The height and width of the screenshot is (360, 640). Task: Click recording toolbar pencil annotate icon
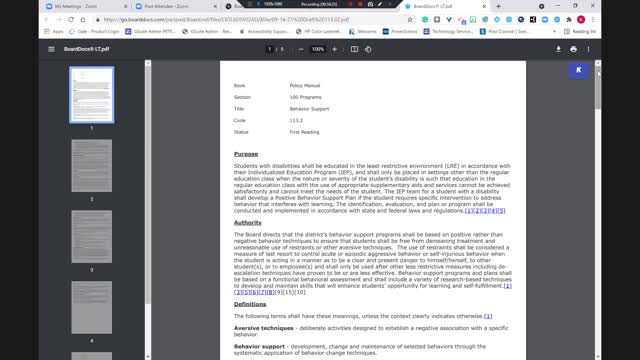[380, 4]
